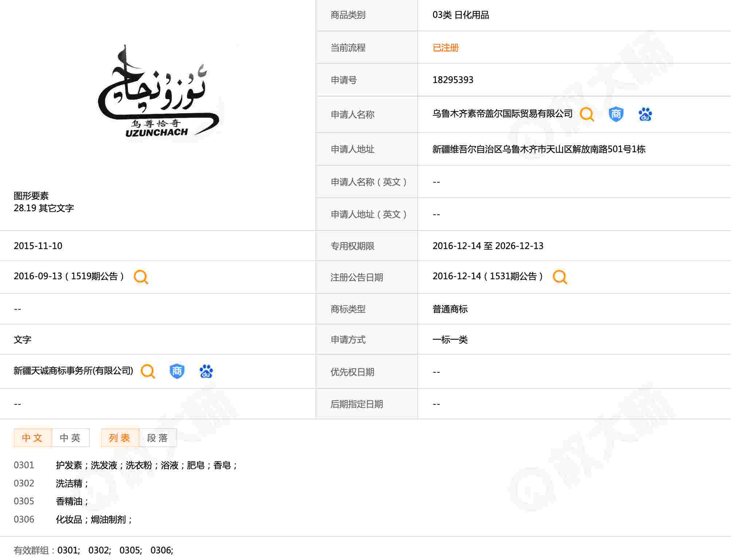Select 列表 list view toggle
The height and width of the screenshot is (560, 731).
pyautogui.click(x=120, y=438)
